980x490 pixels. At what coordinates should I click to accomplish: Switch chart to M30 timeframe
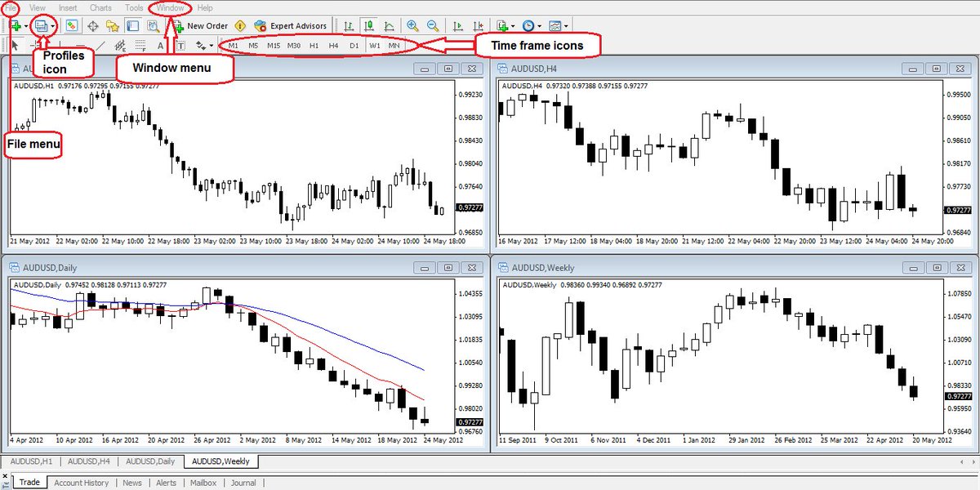[x=293, y=46]
